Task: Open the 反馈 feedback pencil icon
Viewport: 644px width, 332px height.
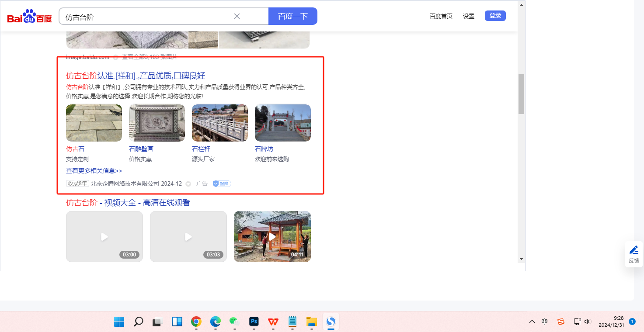Action: [634, 250]
